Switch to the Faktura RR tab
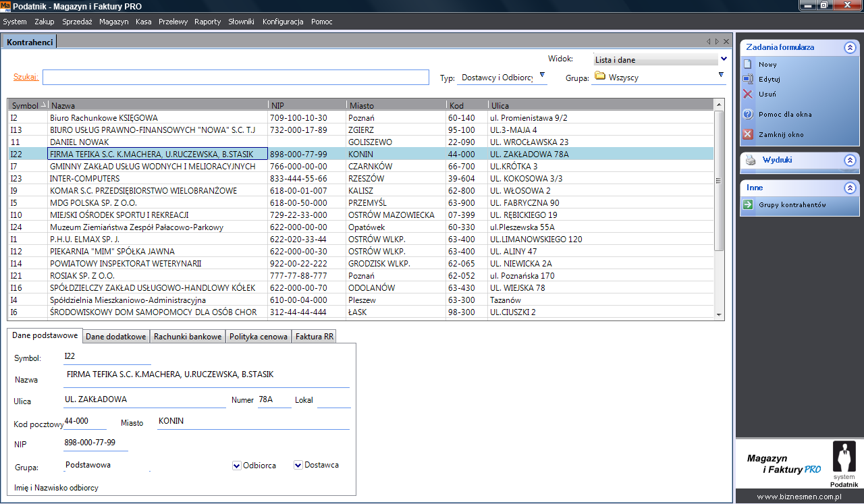This screenshot has height=504, width=864. pyautogui.click(x=313, y=337)
